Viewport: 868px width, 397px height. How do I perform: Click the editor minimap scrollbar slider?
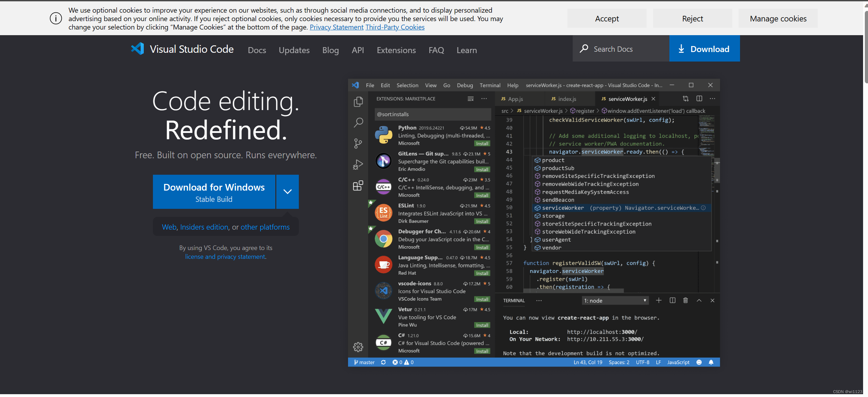pyautogui.click(x=717, y=171)
